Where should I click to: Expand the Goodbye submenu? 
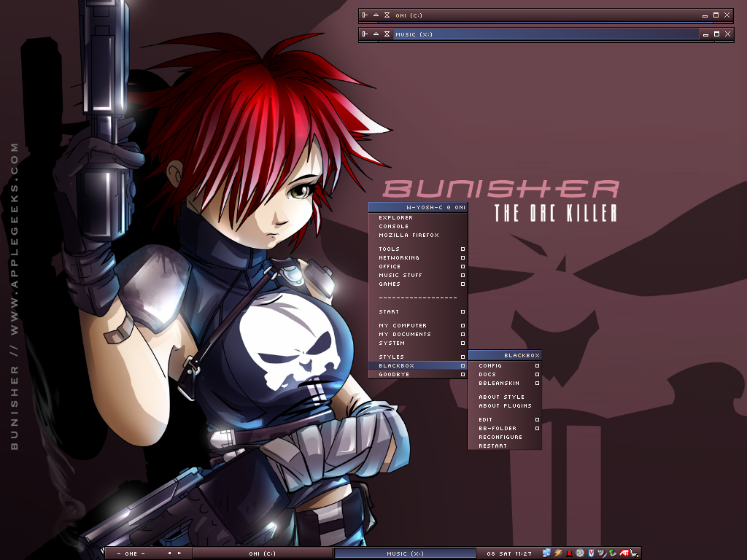[x=418, y=374]
